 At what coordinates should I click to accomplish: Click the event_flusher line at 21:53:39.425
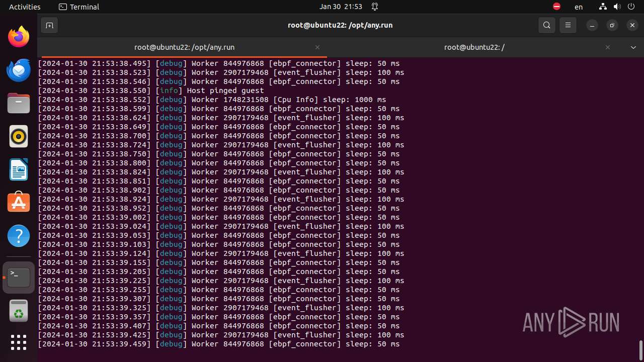[221, 335]
